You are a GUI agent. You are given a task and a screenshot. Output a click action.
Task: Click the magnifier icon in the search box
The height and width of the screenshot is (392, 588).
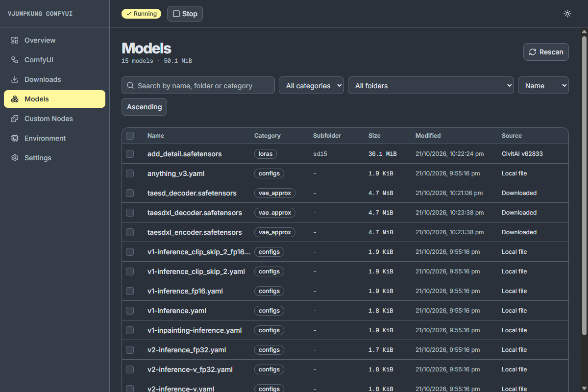[x=130, y=85]
